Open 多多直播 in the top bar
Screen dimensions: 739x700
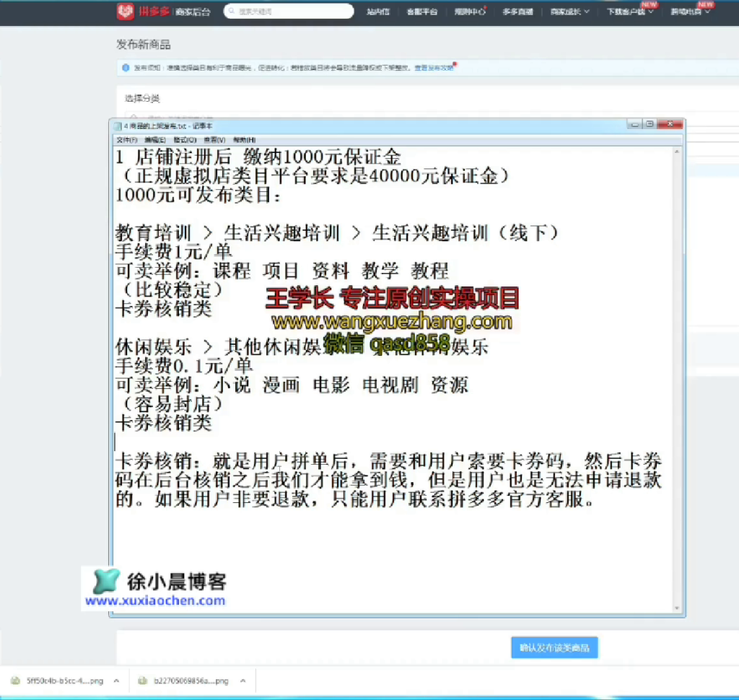[x=517, y=12]
